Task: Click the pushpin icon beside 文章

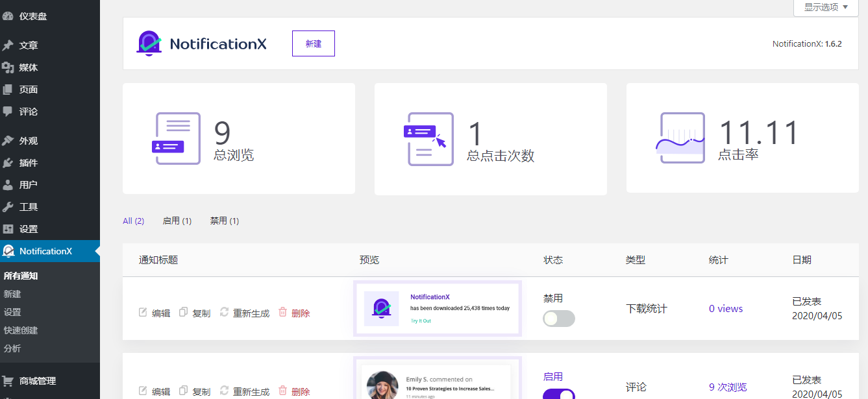Action: [x=8, y=45]
